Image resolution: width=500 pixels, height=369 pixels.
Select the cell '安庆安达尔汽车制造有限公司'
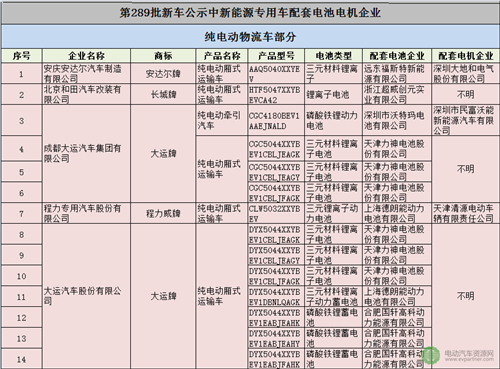coord(86,74)
